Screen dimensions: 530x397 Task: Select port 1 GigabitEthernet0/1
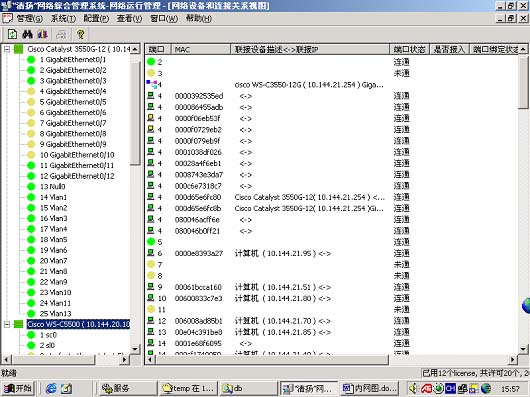(x=73, y=60)
